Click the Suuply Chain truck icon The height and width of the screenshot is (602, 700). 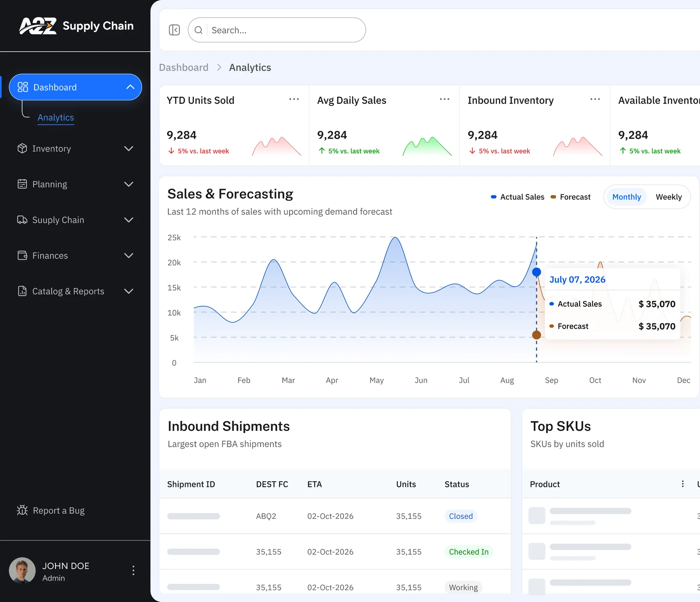coord(22,220)
